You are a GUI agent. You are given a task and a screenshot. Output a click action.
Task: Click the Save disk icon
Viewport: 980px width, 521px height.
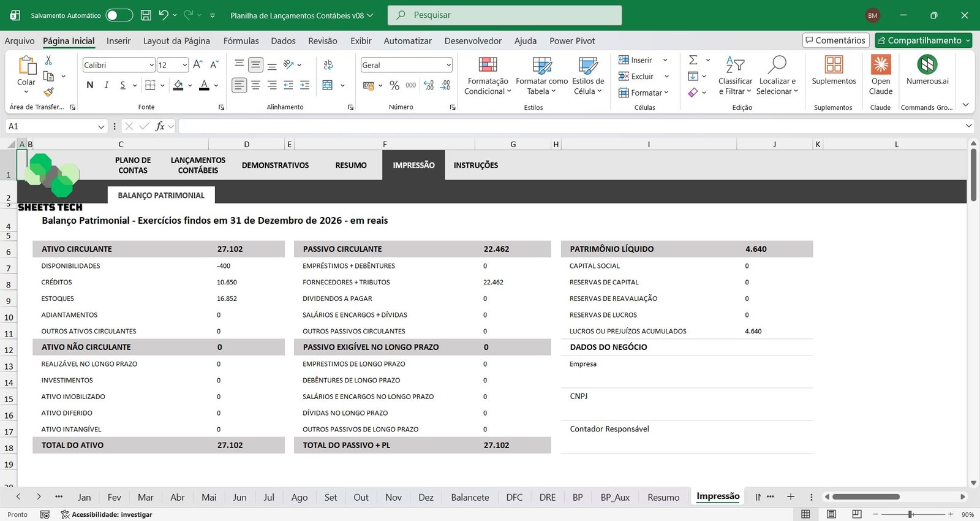click(146, 15)
